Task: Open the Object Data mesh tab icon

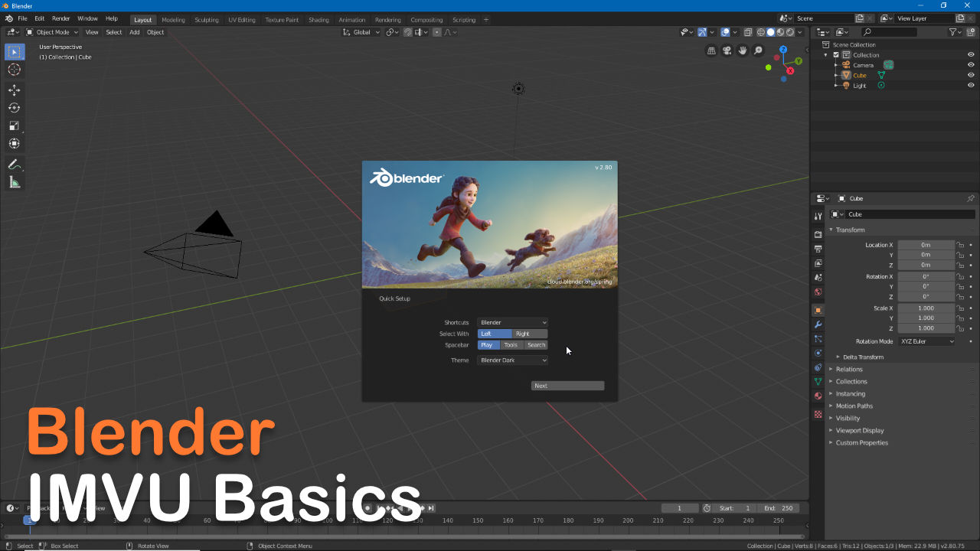Action: click(818, 381)
